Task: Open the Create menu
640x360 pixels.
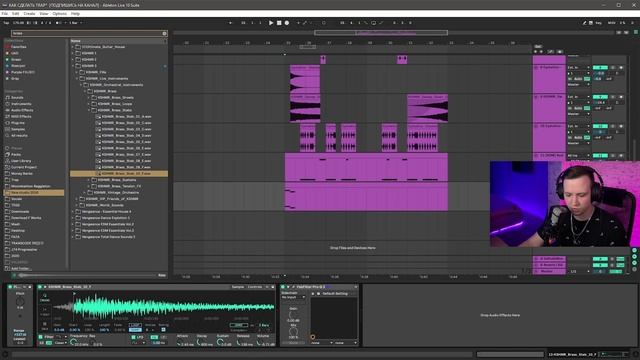Action: 29,13
